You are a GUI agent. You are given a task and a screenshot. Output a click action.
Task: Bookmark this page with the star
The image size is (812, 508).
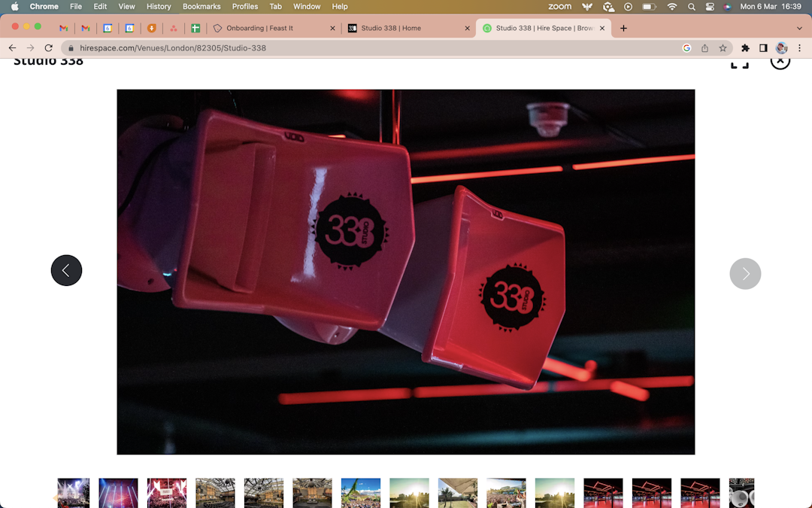[723, 47]
